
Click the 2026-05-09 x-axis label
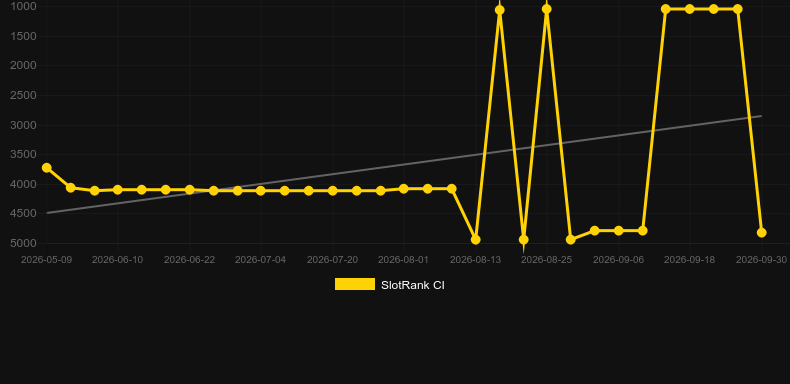click(x=46, y=260)
